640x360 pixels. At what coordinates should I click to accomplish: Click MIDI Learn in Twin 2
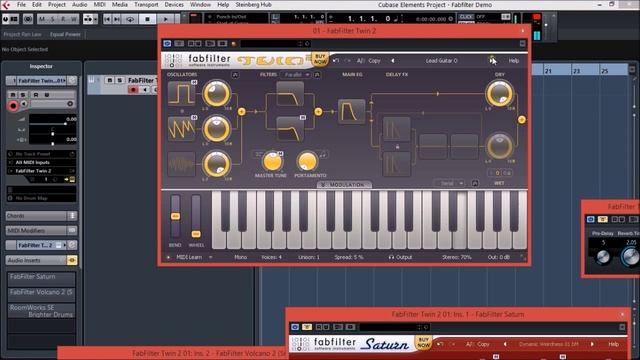[x=189, y=257]
